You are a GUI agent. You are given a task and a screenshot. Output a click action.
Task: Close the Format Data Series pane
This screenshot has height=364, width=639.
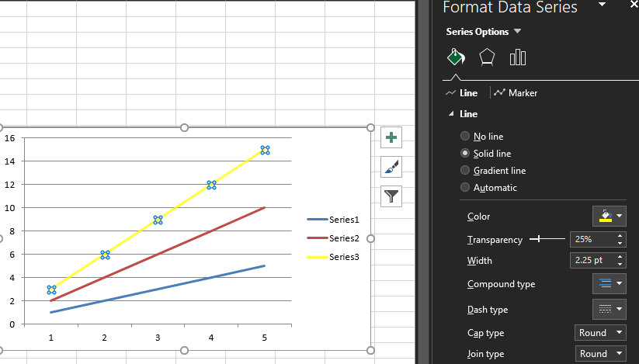tap(634, 5)
